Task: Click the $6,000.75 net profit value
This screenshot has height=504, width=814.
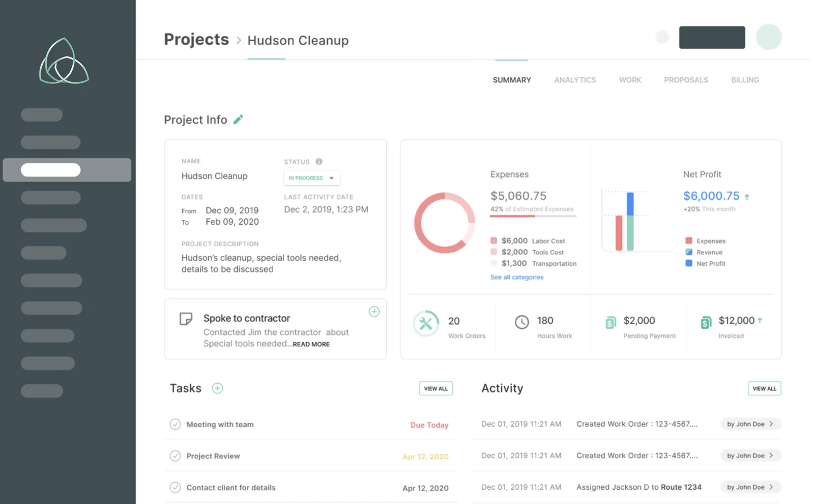Action: pos(711,196)
